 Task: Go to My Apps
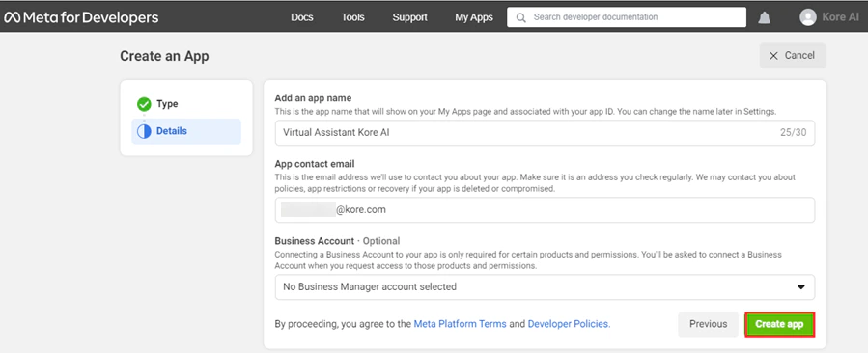click(474, 17)
